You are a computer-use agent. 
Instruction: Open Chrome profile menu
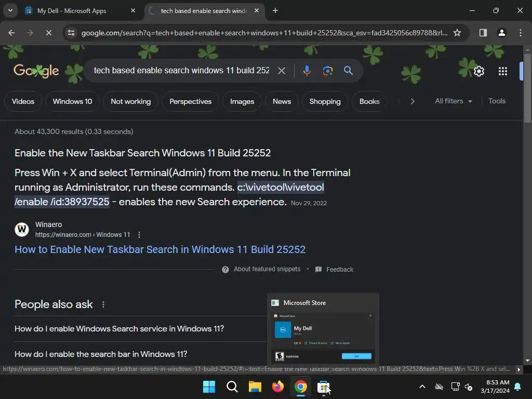501,33
